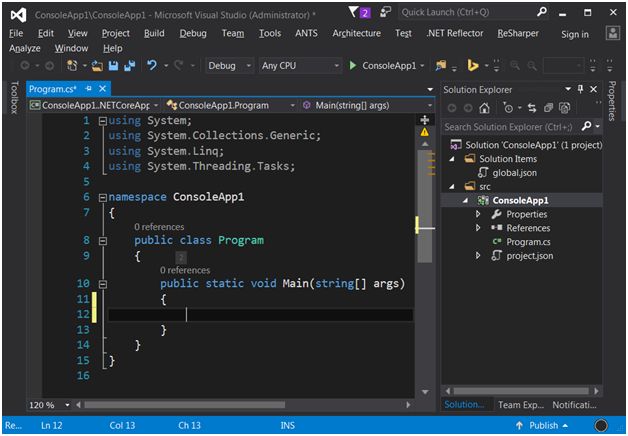Click Sync with Active Document arrows icon

pos(532,108)
